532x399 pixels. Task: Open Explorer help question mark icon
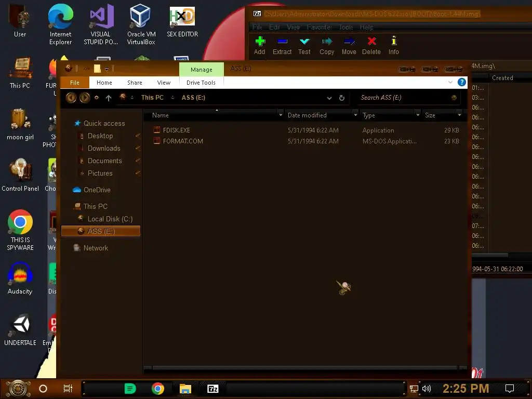pos(461,82)
